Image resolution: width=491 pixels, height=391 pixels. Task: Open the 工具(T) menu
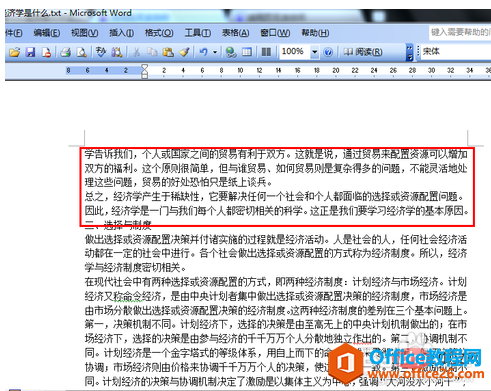pyautogui.click(x=198, y=33)
